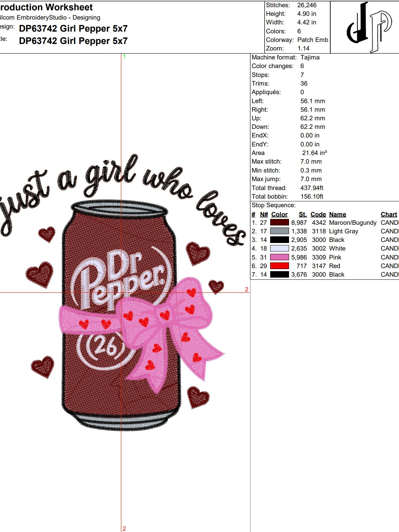The height and width of the screenshot is (532, 399).
Task: Click code 4342 in stop sequence
Action: click(319, 223)
